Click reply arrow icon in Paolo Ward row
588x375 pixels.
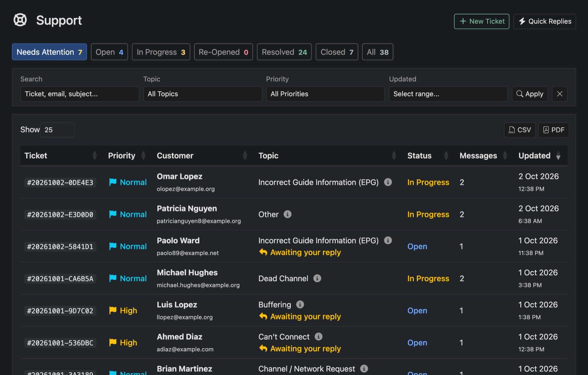pos(263,252)
